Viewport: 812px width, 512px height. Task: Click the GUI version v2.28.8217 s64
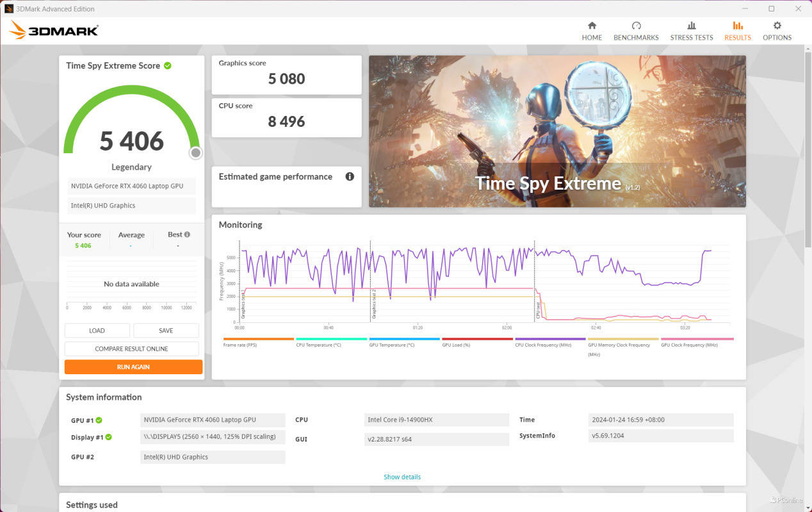click(437, 440)
